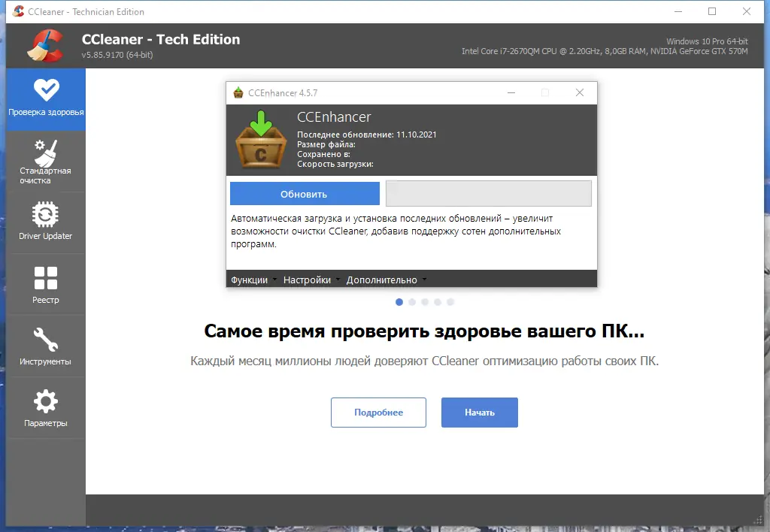The image size is (770, 532).
Task: Open the Дополнительно dropdown menu
Action: (380, 280)
